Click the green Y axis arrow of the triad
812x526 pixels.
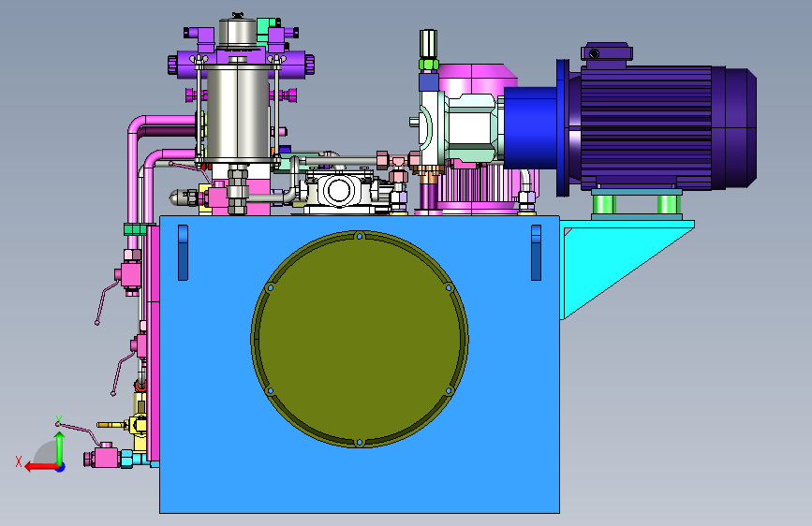pyautogui.click(x=60, y=447)
